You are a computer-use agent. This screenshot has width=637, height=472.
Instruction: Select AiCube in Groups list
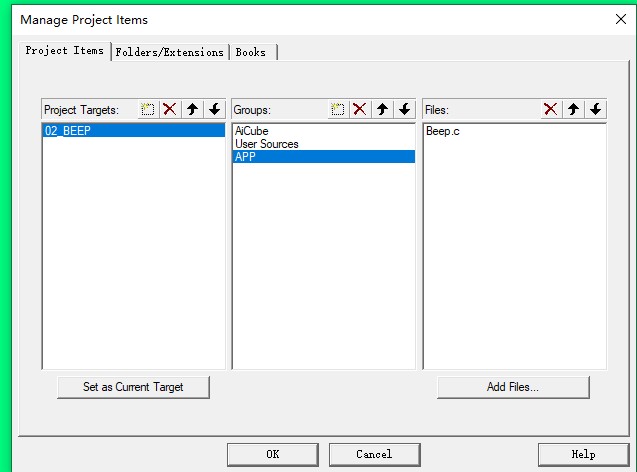[x=251, y=131]
